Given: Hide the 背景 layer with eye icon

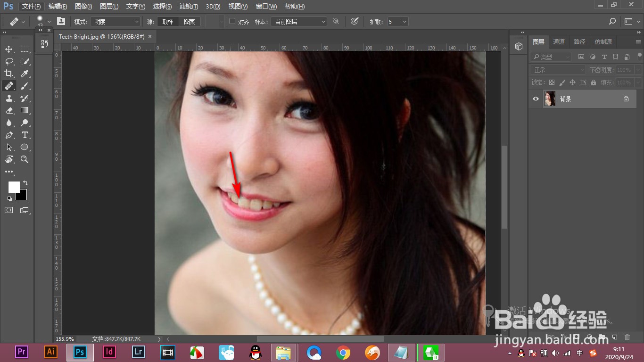Looking at the screenshot, I should point(536,99).
